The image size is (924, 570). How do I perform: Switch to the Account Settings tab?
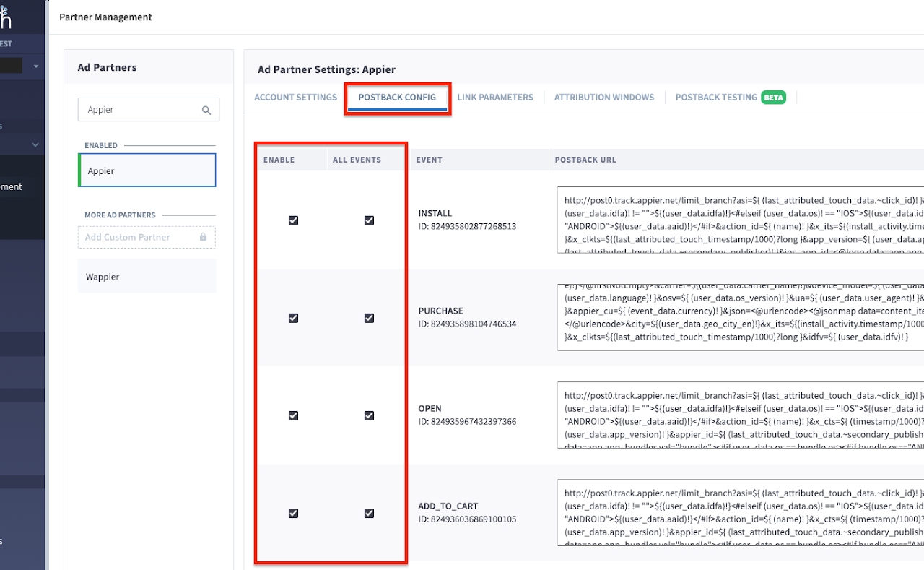click(295, 98)
